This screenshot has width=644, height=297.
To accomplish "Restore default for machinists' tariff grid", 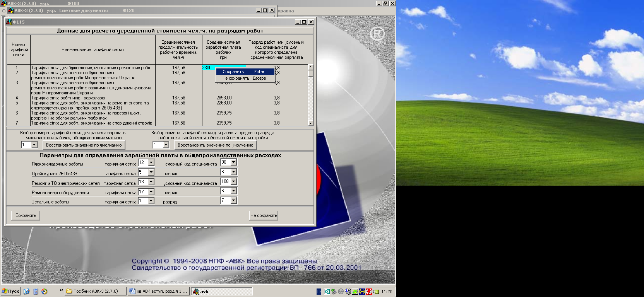I will tap(84, 145).
